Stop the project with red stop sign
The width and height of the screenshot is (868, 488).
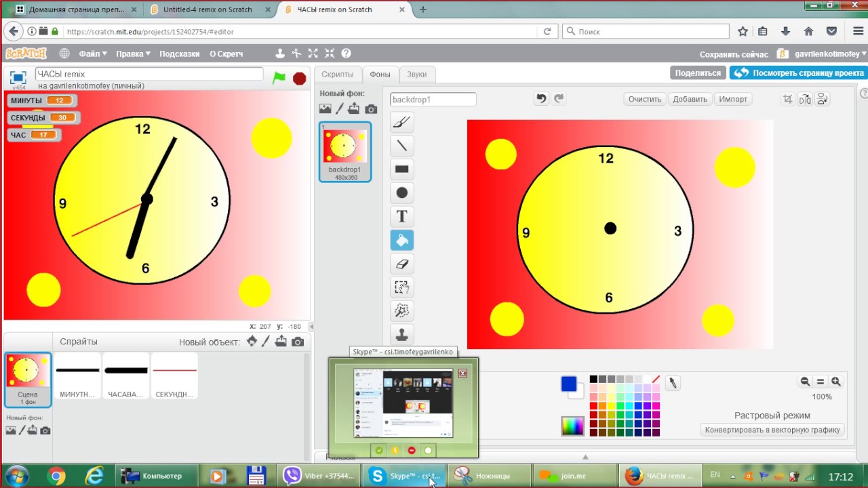click(299, 79)
